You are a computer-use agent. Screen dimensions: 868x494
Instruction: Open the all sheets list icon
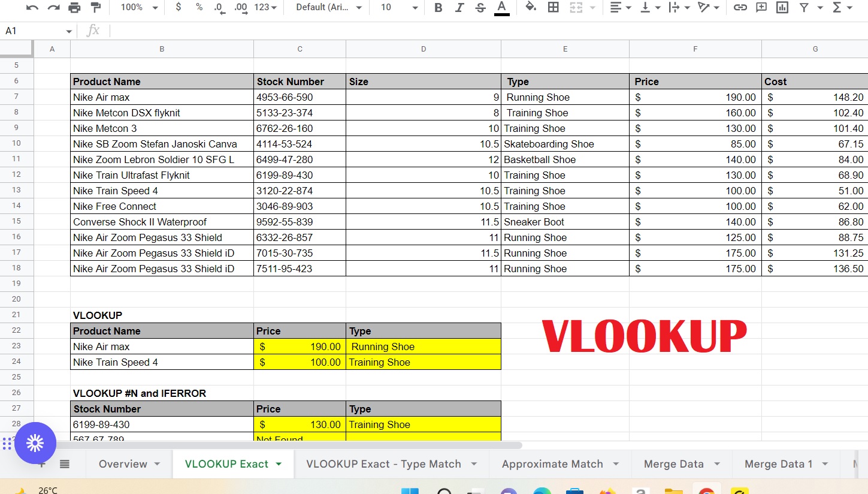click(65, 464)
